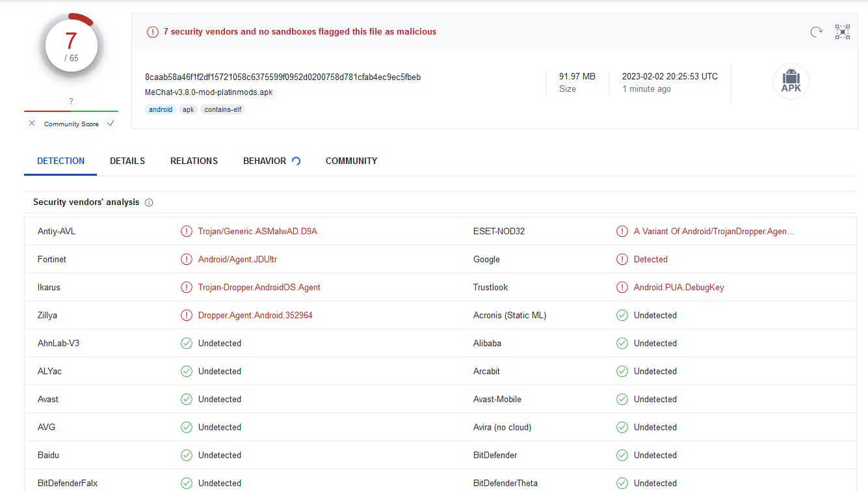Vote negative with the Community Score X button

tap(32, 124)
